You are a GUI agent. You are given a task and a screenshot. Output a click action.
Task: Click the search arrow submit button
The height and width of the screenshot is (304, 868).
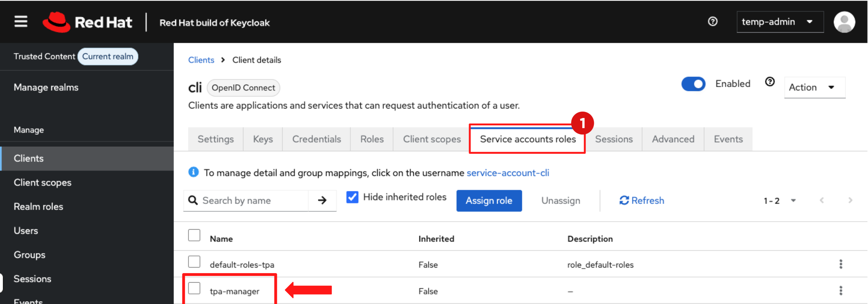(x=322, y=200)
